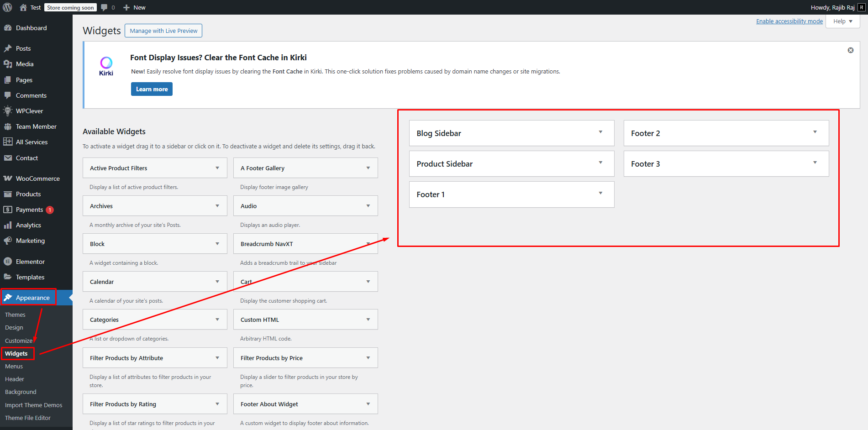Click the Store coming soon badge
868x430 pixels.
[70, 8]
